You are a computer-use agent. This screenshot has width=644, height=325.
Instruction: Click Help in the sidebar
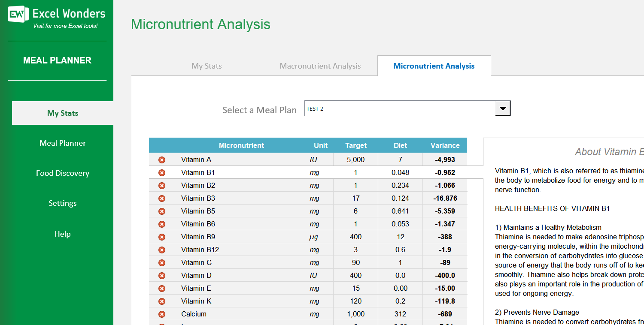pyautogui.click(x=62, y=234)
